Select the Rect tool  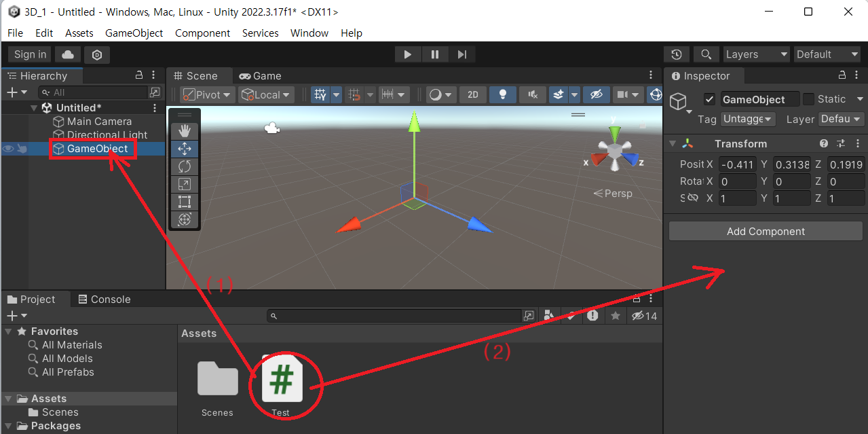click(184, 202)
